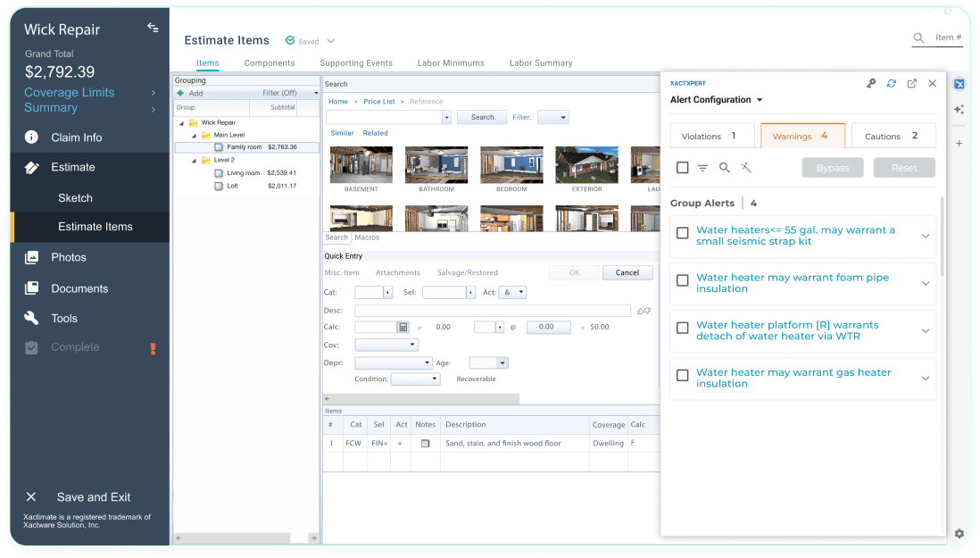The image size is (980, 558).
Task: Go to Sketch under Estimate
Action: point(75,198)
